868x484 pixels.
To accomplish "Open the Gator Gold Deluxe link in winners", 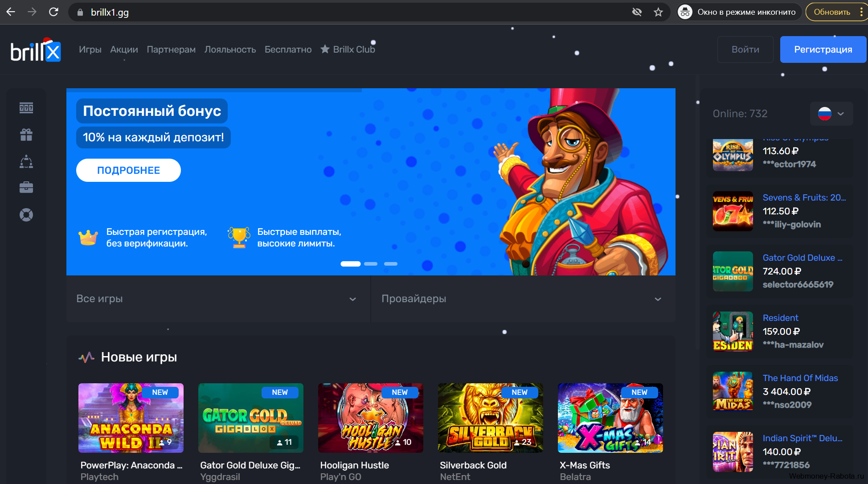I will click(x=802, y=258).
